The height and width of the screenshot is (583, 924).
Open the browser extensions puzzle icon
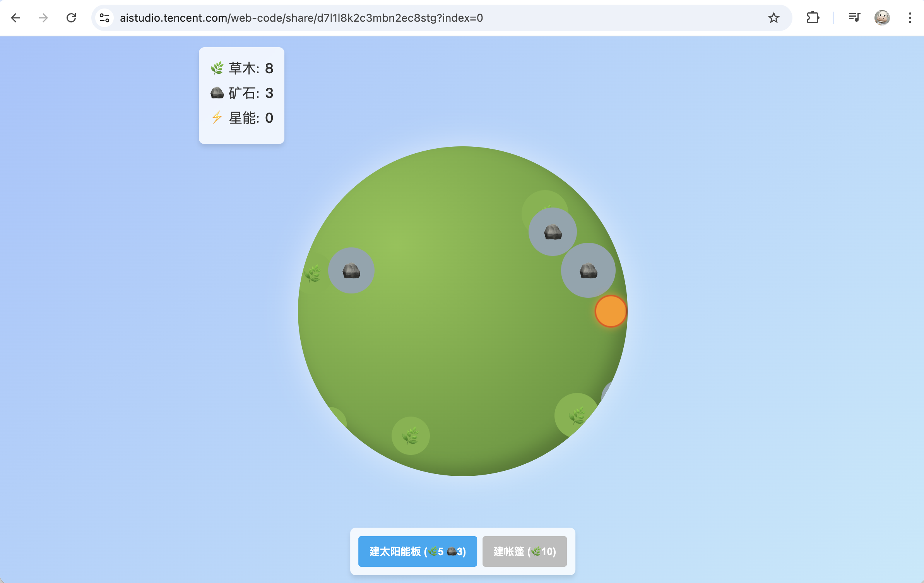coord(813,18)
